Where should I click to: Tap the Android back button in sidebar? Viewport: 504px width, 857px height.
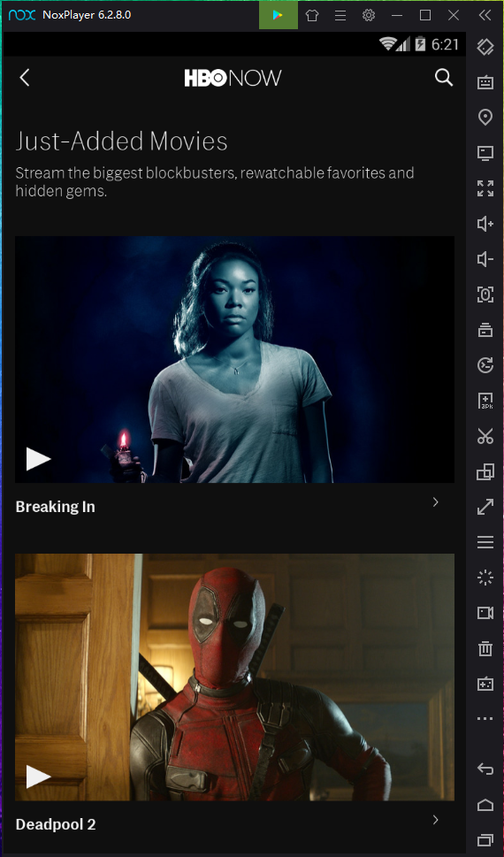[485, 769]
